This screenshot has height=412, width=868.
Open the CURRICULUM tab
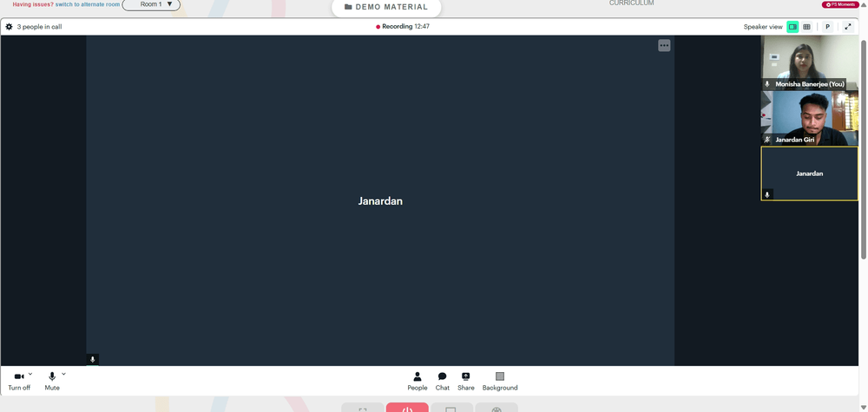coord(632,3)
